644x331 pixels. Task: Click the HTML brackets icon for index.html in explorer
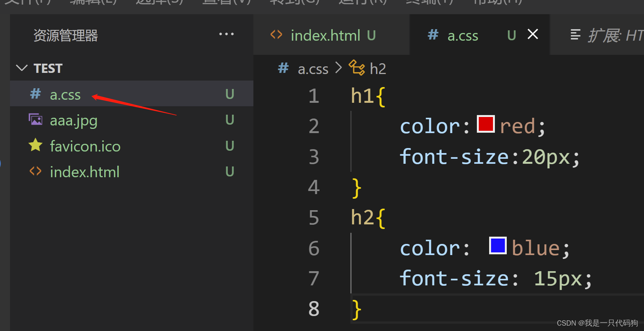coord(36,171)
